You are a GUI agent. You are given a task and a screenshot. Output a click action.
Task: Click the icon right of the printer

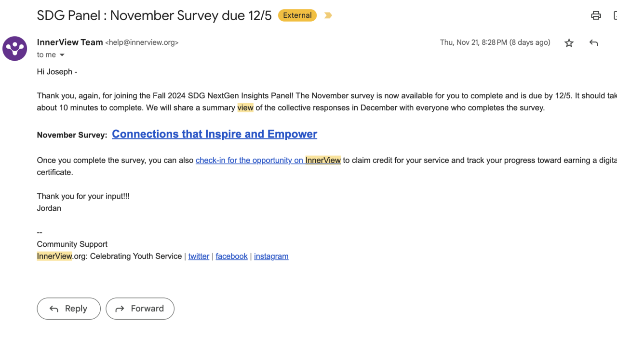(x=615, y=15)
